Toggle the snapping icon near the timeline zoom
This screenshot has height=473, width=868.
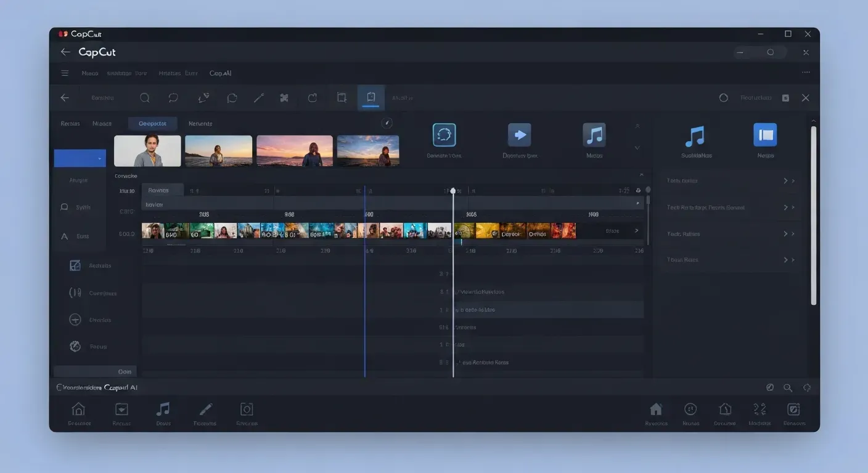pyautogui.click(x=638, y=190)
